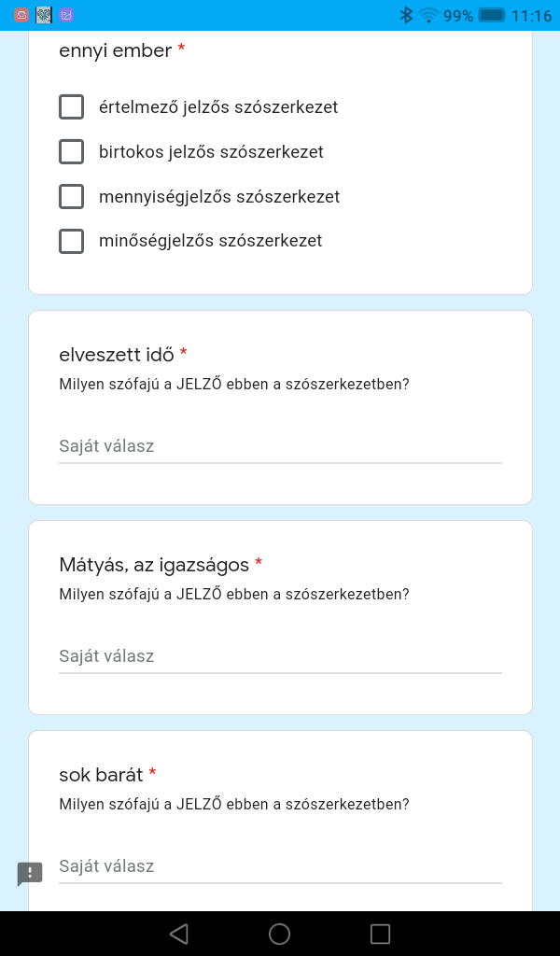This screenshot has height=956, width=560.
Task: Tap the purple notification icon in status bar
Action: [66, 15]
